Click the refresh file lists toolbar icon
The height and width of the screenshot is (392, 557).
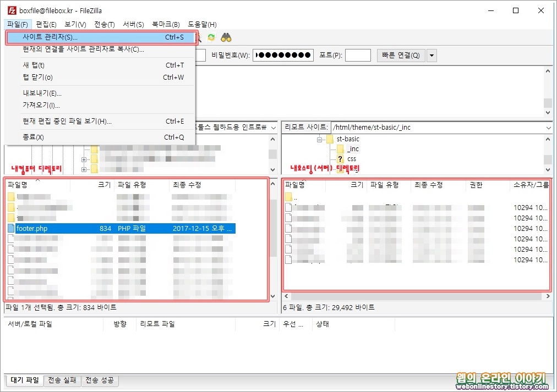coord(211,37)
